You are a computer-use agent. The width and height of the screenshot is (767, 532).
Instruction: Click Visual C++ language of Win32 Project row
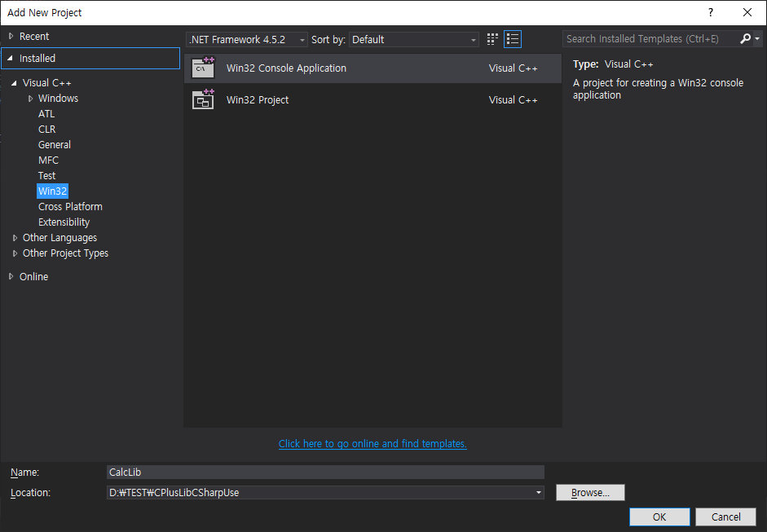514,99
